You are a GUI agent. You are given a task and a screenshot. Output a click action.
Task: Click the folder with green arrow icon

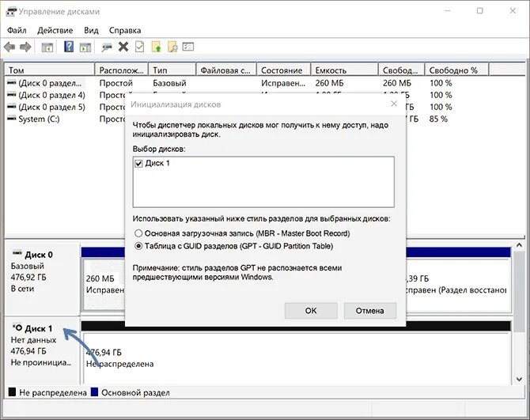(x=156, y=47)
